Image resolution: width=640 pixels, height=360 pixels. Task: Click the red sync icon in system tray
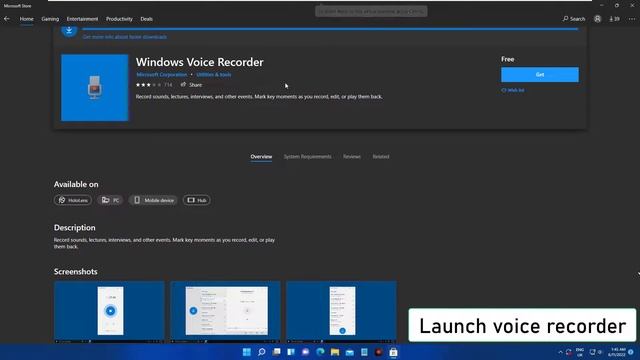pos(569,352)
